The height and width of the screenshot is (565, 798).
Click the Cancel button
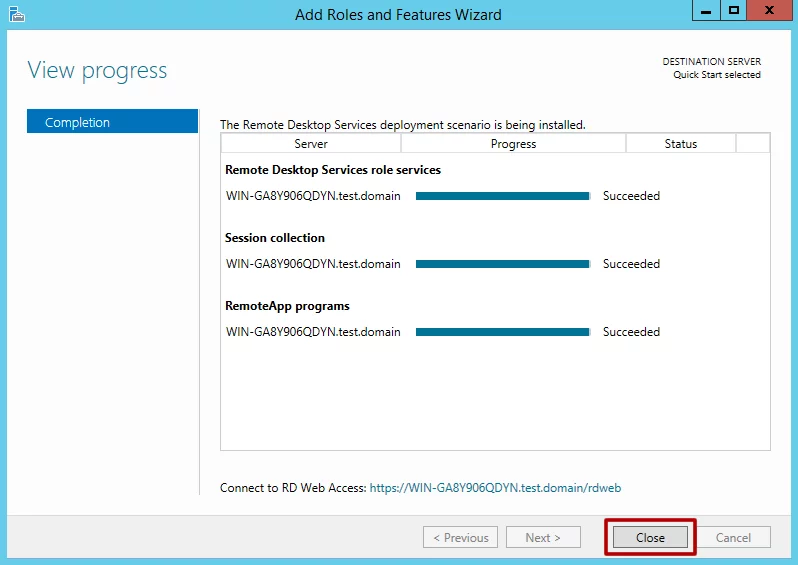tap(733, 537)
